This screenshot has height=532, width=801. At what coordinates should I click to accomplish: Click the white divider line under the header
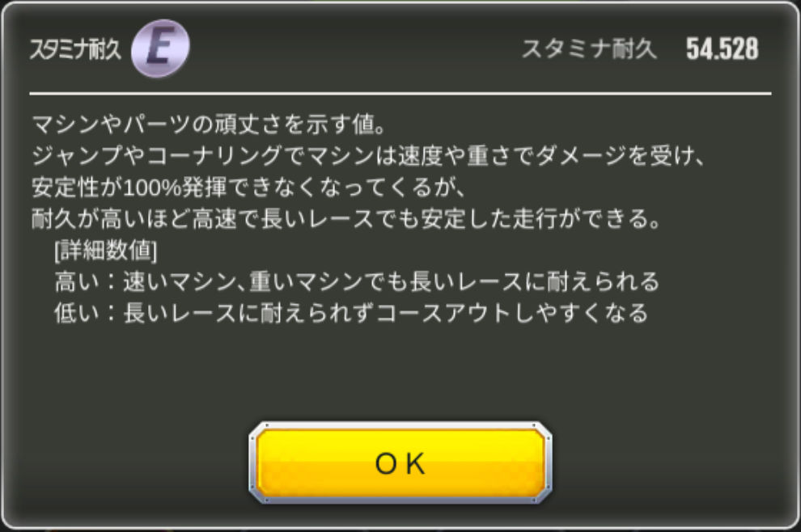coord(400,94)
